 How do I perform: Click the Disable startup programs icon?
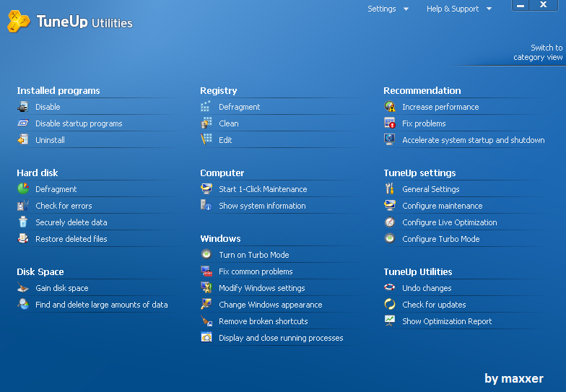tap(23, 123)
